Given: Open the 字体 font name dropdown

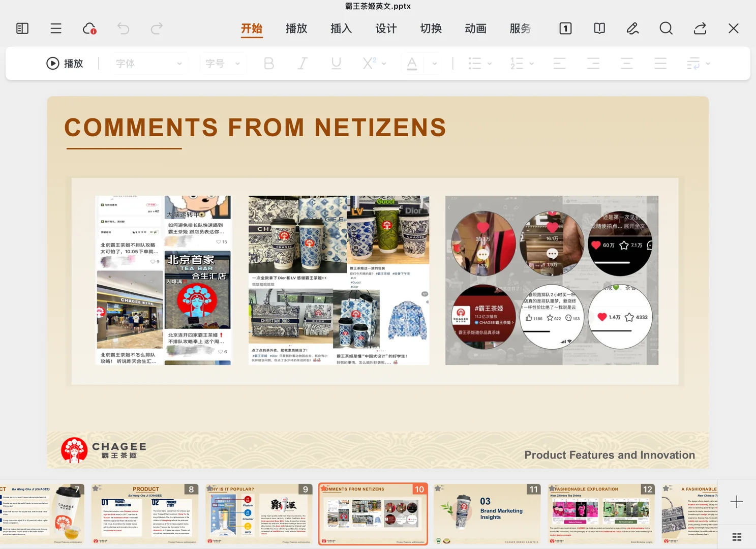Looking at the screenshot, I should point(148,64).
